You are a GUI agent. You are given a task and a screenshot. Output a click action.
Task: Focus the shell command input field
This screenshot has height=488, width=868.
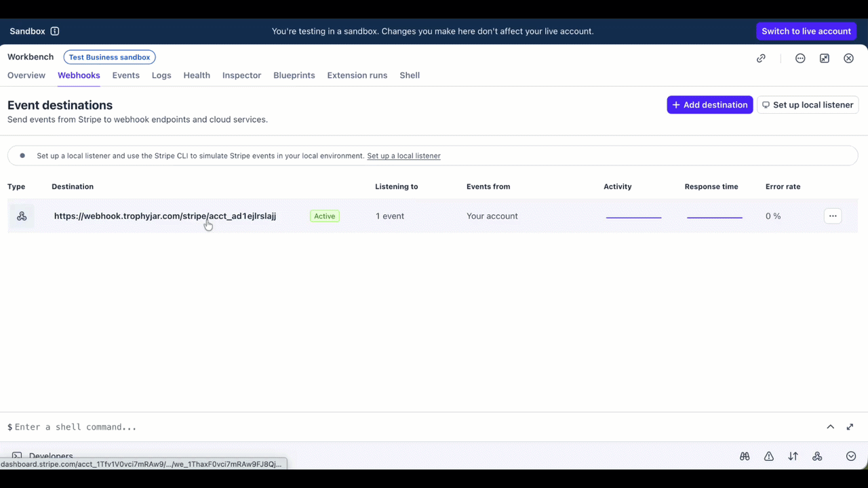click(x=414, y=427)
